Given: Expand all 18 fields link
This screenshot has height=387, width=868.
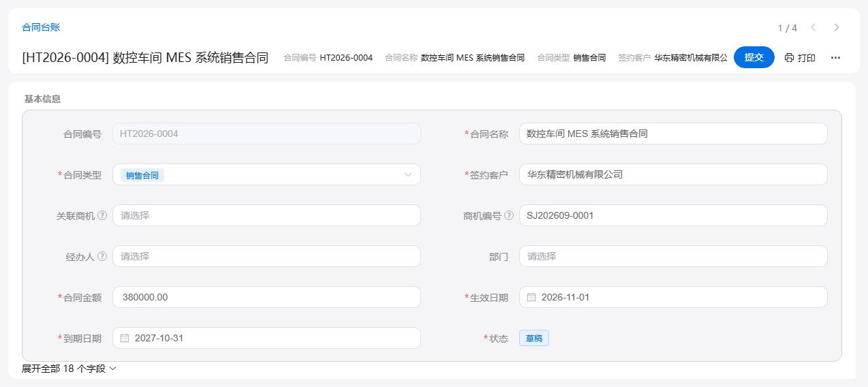Looking at the screenshot, I should click(x=69, y=369).
